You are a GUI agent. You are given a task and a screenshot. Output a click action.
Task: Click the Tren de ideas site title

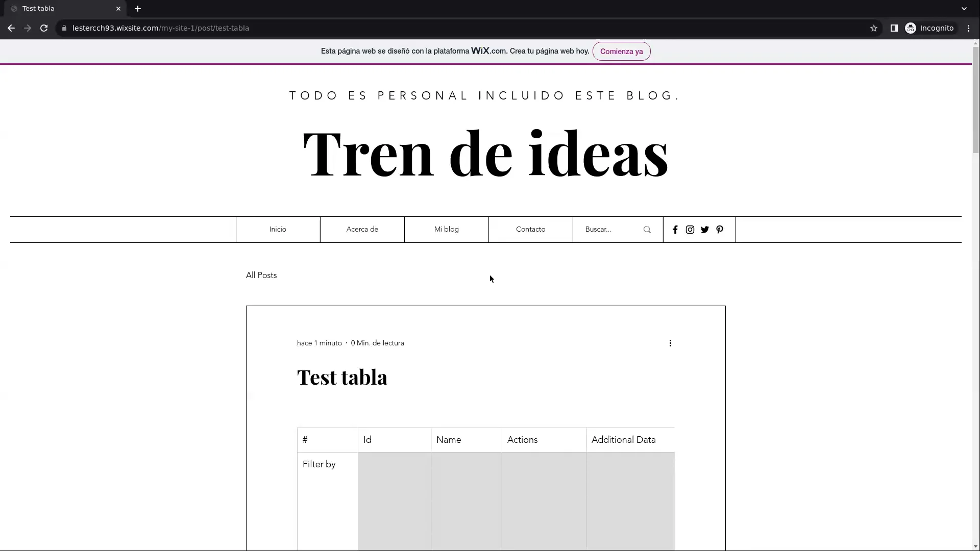pyautogui.click(x=485, y=153)
